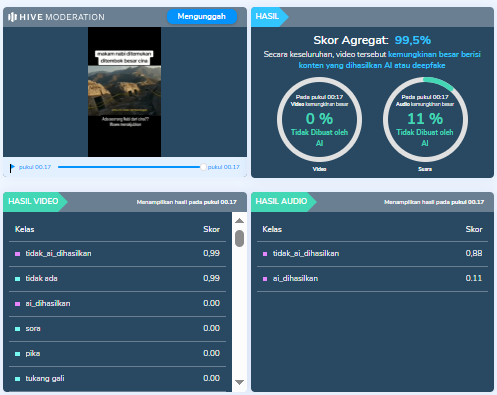Viewport: 497px width, 395px height.
Task: Click the pink tidak_ai_dihasilkan video marker
Action: click(x=18, y=254)
